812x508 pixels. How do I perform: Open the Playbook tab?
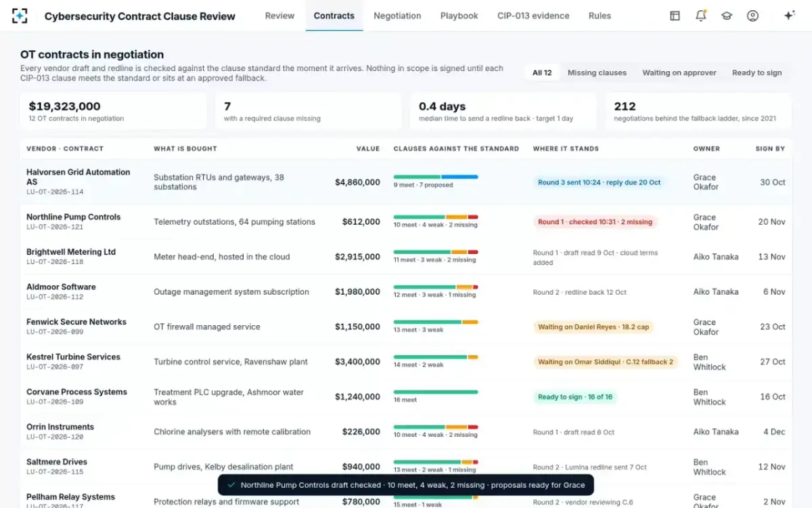click(459, 16)
